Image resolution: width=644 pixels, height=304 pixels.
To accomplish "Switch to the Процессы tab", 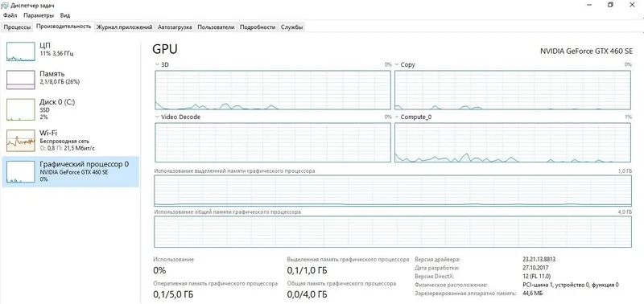I will coord(17,27).
